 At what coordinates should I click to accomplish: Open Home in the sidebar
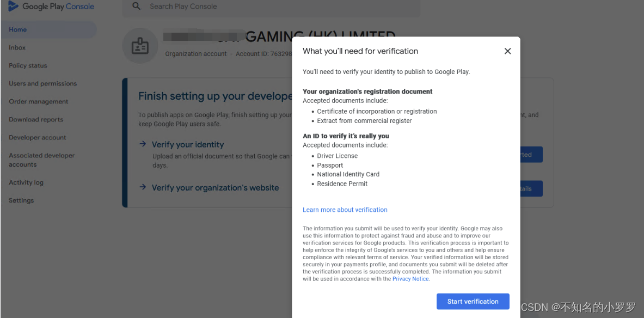(x=48, y=29)
